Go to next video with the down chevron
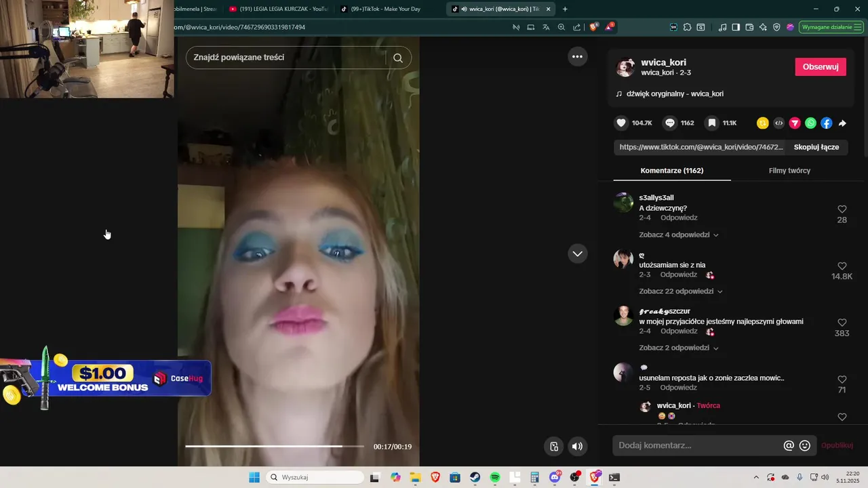This screenshot has width=868, height=488. point(577,253)
